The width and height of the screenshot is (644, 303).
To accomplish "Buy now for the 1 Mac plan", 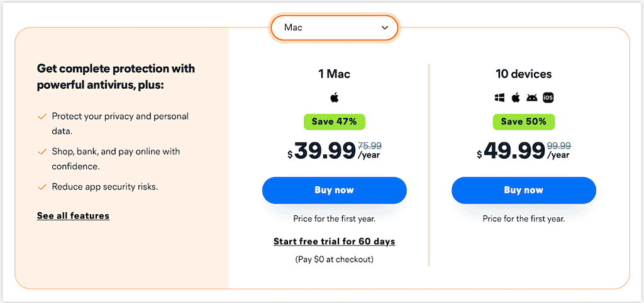I will [335, 190].
